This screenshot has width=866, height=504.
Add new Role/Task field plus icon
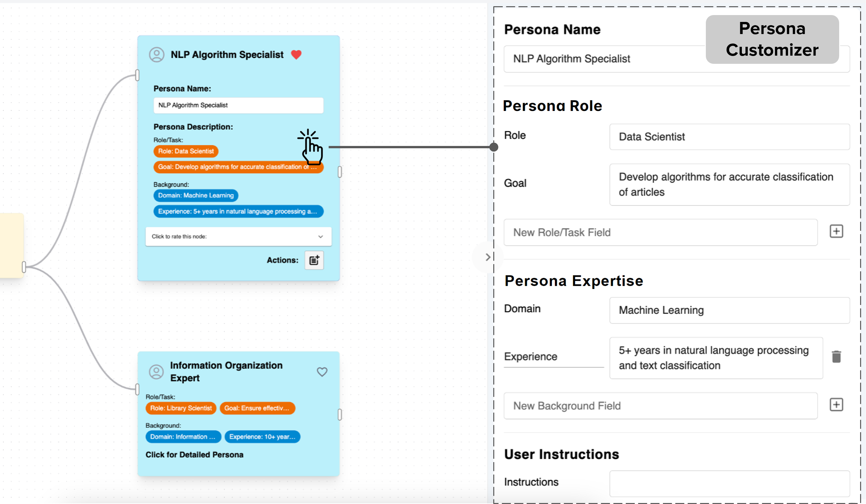click(836, 231)
